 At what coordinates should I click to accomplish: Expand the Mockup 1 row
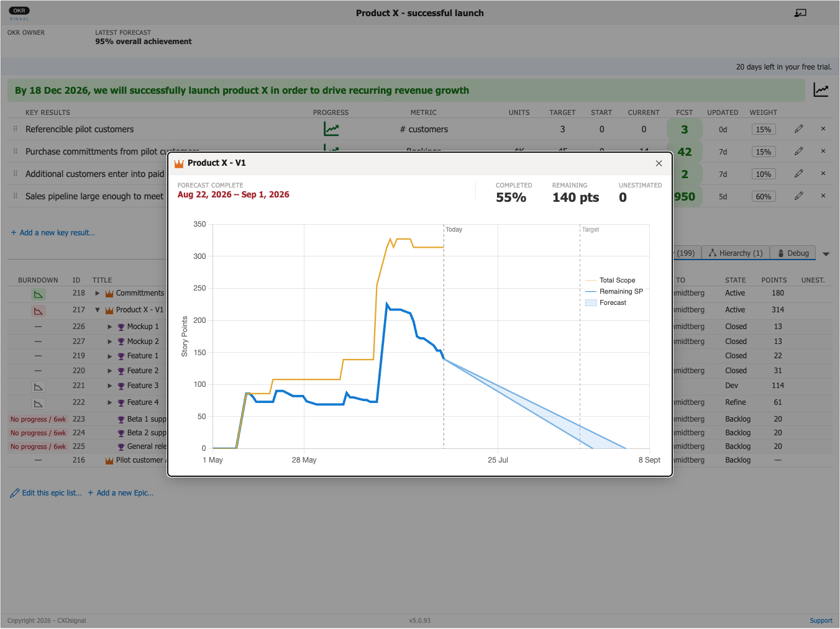tap(110, 327)
